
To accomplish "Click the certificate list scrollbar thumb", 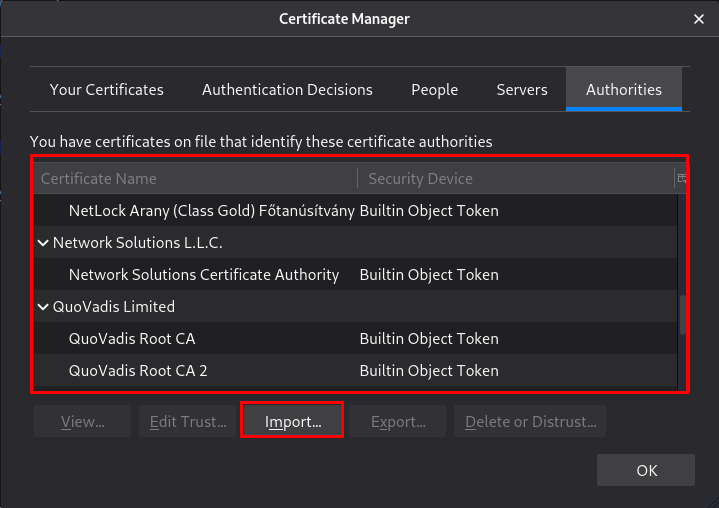I will (x=682, y=315).
